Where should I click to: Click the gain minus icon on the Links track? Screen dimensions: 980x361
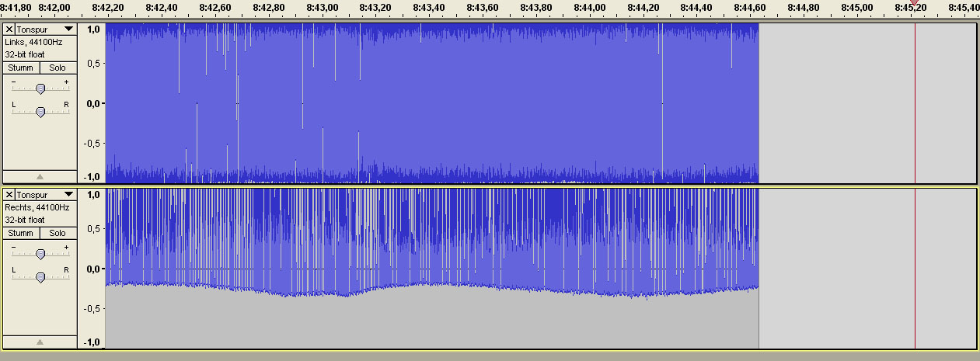[x=13, y=82]
